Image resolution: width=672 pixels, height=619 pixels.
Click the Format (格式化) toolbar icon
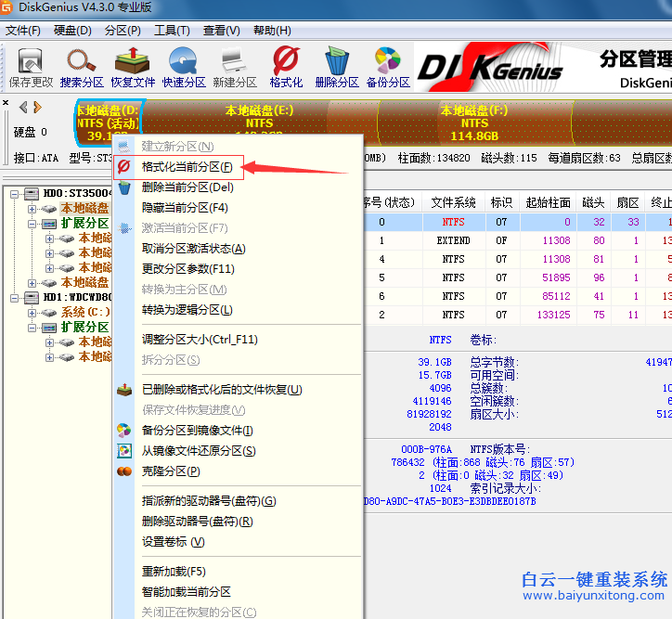(286, 67)
